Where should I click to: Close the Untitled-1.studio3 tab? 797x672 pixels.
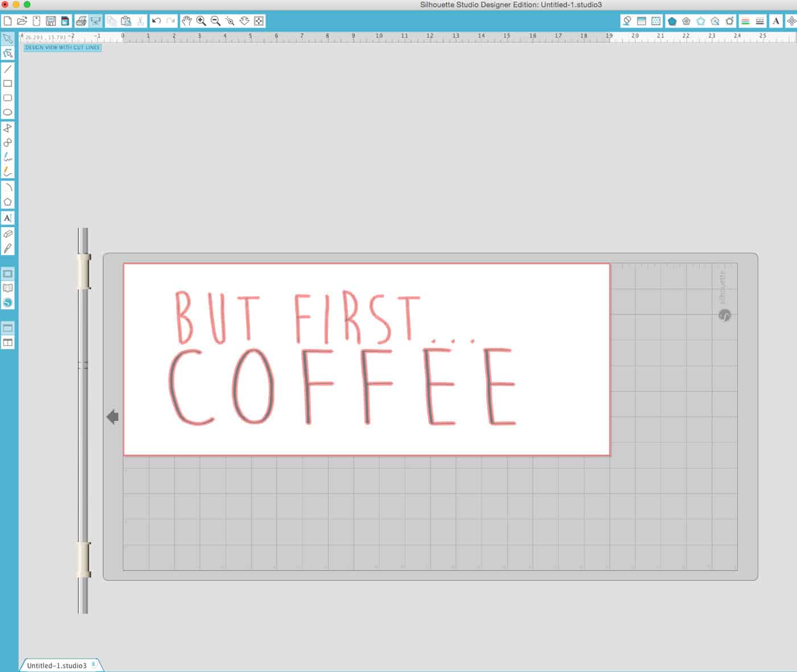coord(93,664)
